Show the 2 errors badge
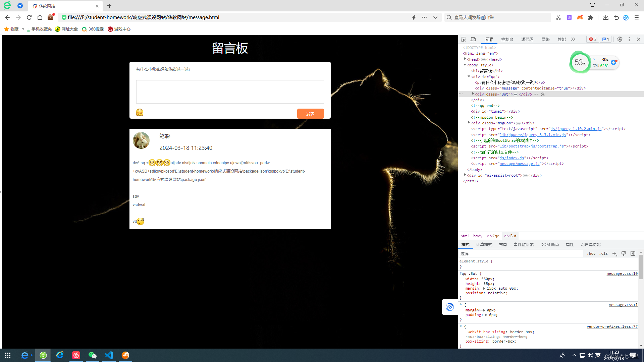This screenshot has width=644, height=362. click(593, 39)
